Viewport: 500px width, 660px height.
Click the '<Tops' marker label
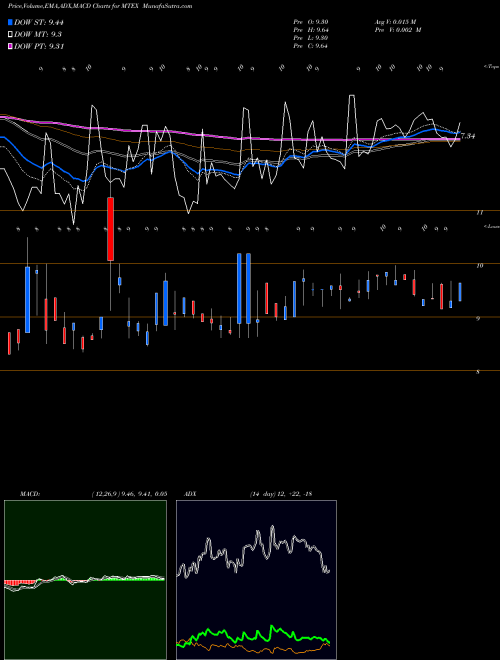coord(491,67)
